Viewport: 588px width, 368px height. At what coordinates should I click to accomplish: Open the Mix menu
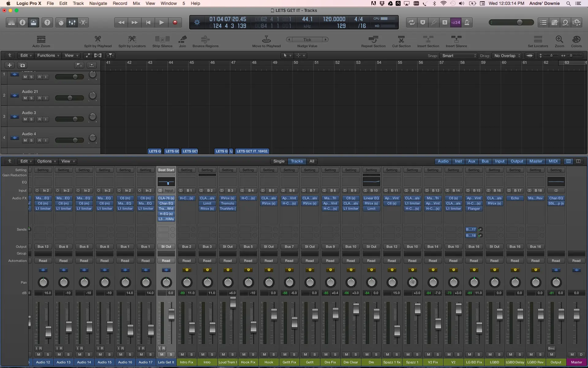click(x=136, y=3)
